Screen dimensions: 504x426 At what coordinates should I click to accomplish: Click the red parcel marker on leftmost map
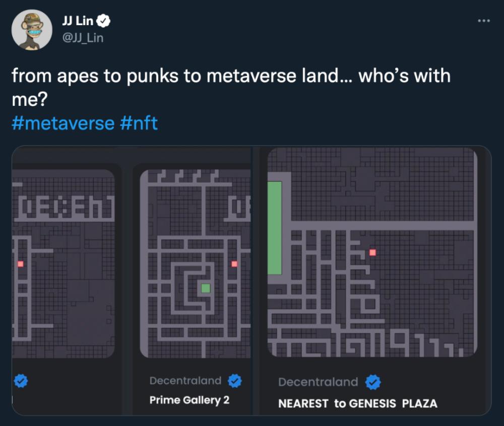[x=21, y=263]
